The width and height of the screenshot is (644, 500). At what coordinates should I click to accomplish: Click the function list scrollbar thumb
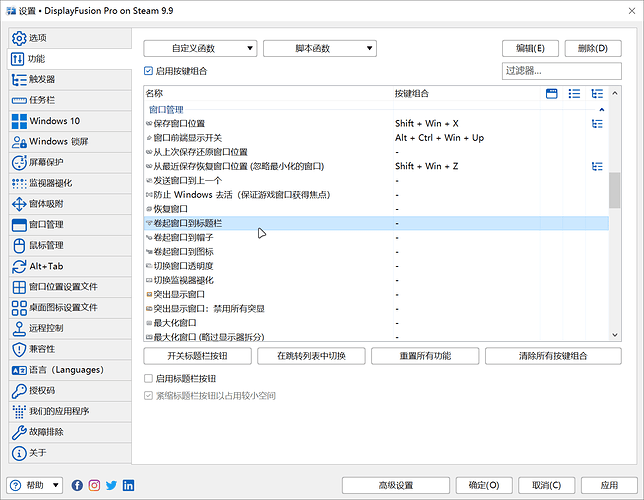click(x=615, y=190)
